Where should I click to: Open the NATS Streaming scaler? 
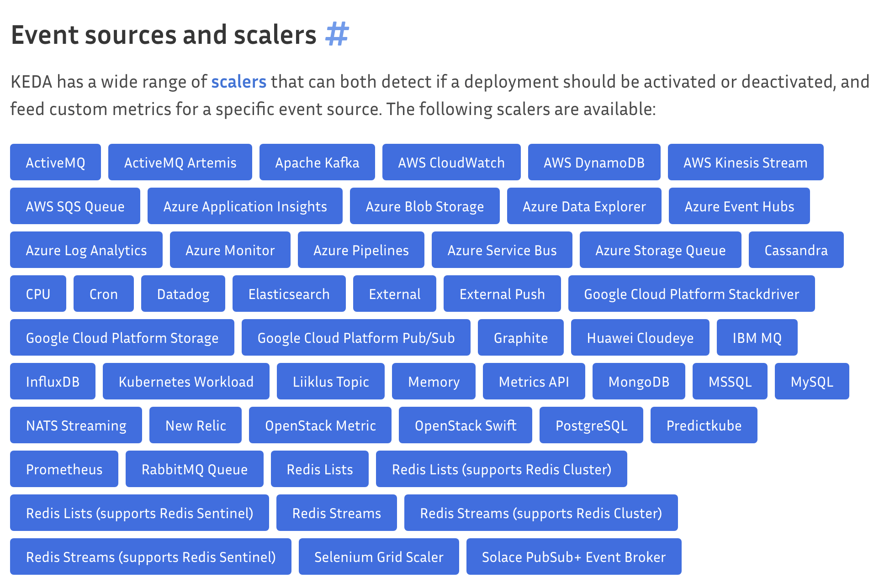pyautogui.click(x=76, y=425)
